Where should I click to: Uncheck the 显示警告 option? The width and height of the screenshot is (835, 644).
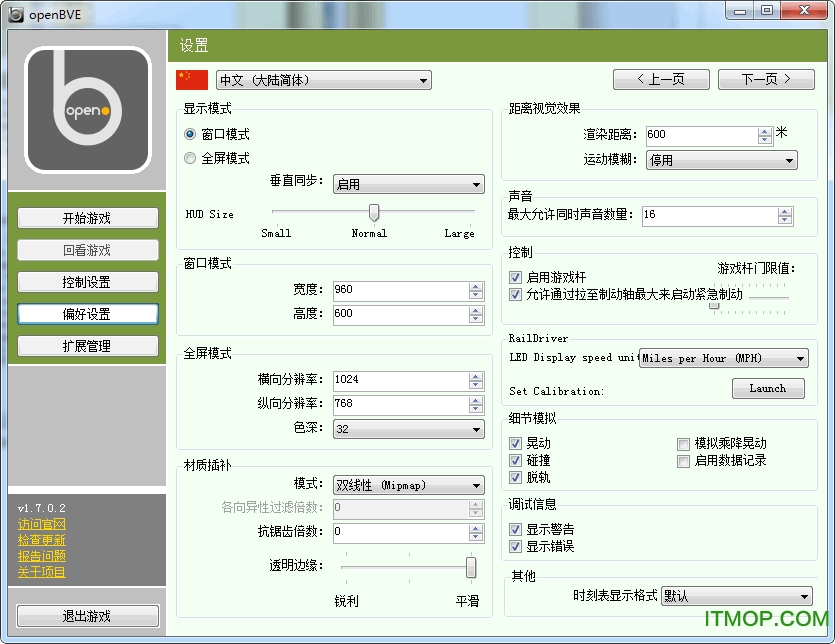pos(513,530)
